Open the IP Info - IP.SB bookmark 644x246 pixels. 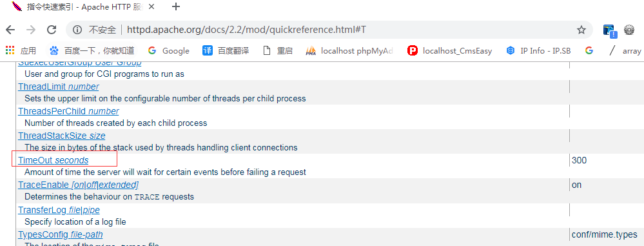tap(538, 50)
